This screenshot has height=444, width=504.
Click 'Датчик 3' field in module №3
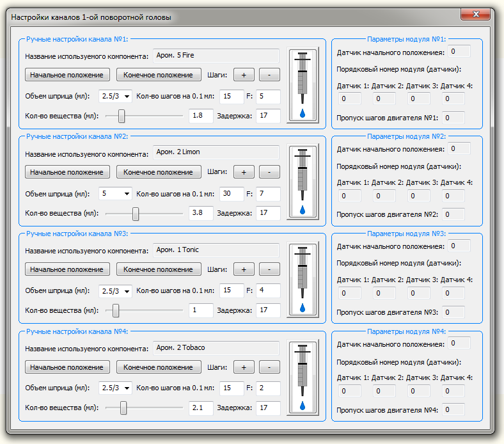click(419, 293)
